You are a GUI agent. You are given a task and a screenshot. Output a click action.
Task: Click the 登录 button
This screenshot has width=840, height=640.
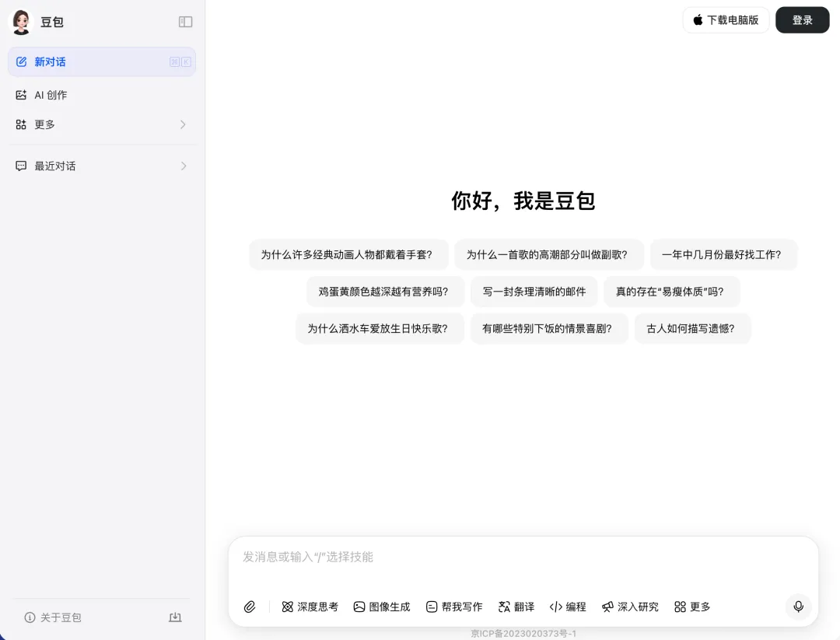point(803,20)
